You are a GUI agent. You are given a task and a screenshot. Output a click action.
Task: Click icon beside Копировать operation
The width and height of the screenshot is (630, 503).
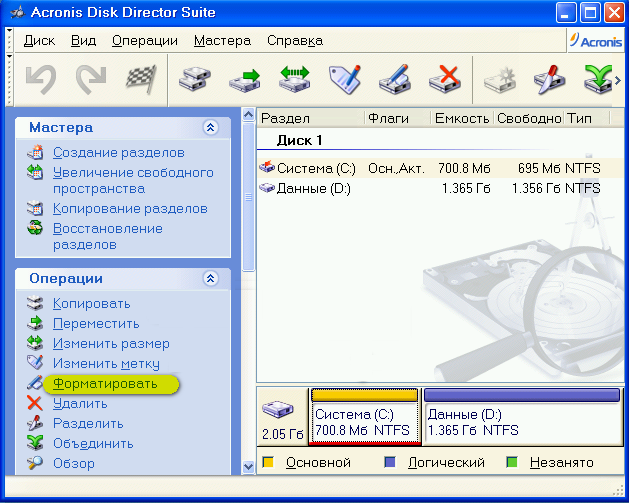[35, 303]
